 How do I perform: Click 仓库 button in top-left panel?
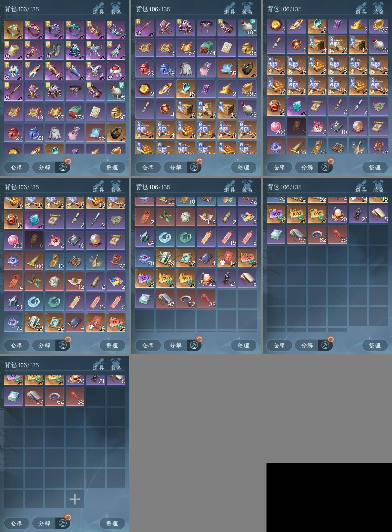[x=17, y=167]
